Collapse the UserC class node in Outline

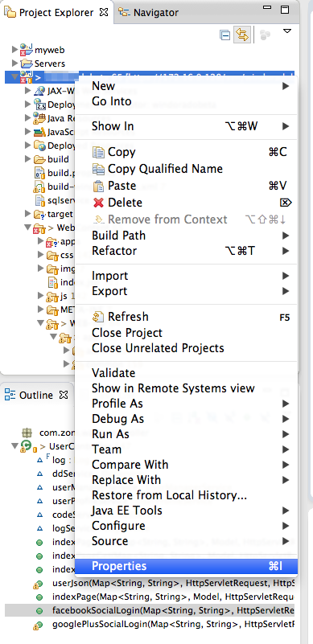coord(14,445)
